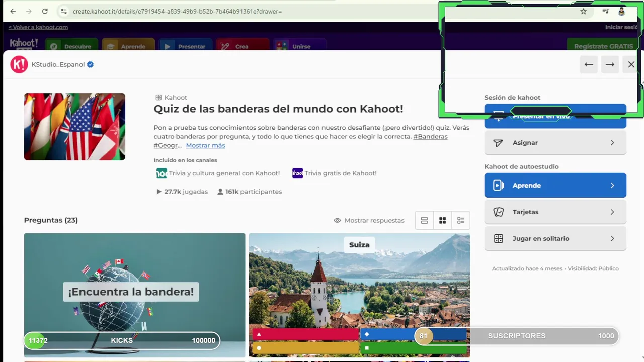This screenshot has height=362, width=644.
Task: Open the Descubre tab
Action: tap(72, 46)
